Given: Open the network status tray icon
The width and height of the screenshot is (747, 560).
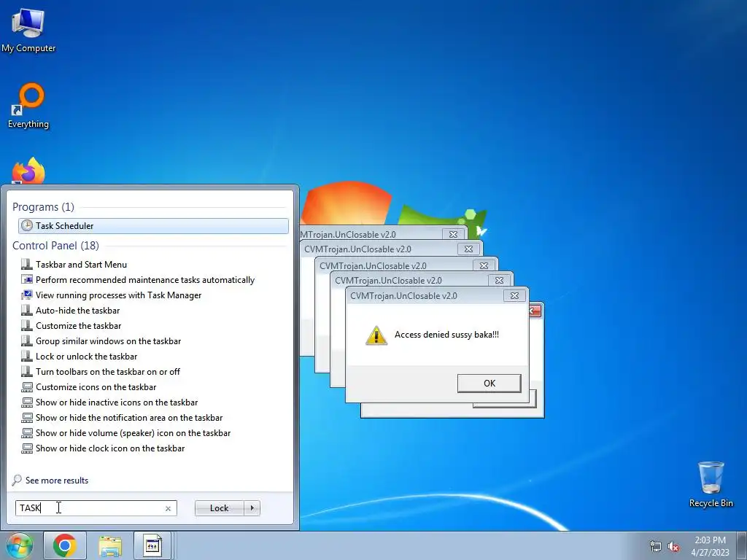Looking at the screenshot, I should (x=656, y=546).
